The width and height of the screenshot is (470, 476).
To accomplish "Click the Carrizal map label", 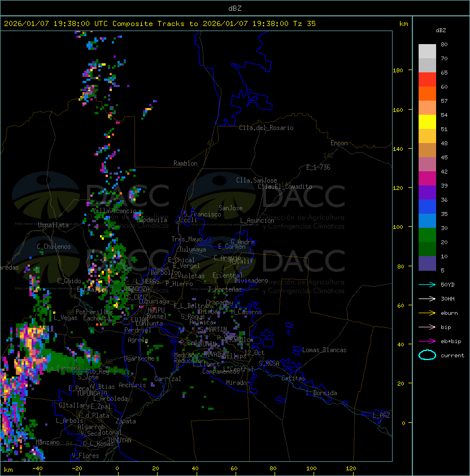I will (168, 379).
